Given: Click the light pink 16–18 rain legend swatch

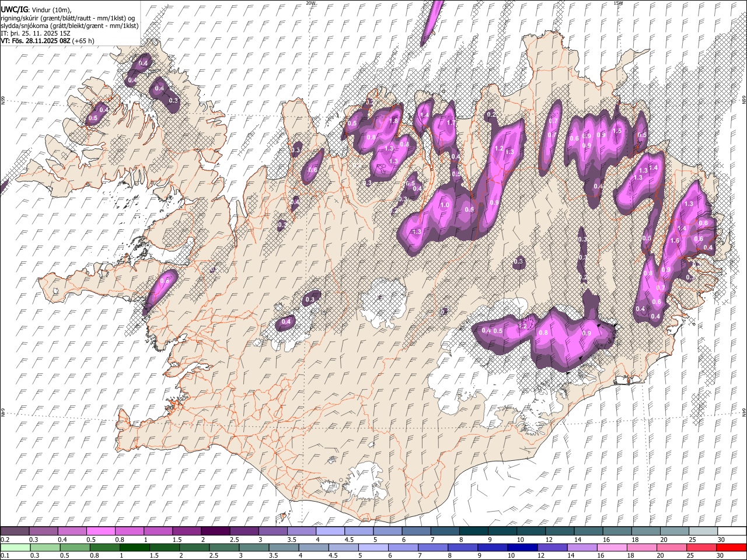Looking at the screenshot, I should pos(612,548).
